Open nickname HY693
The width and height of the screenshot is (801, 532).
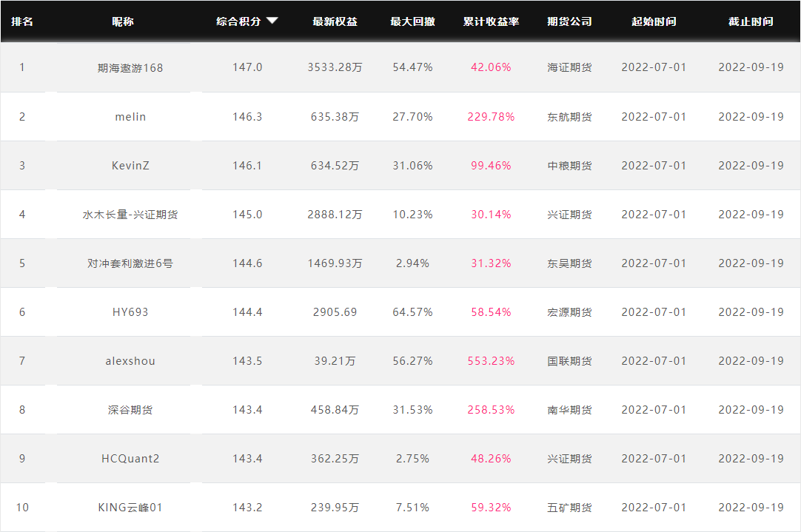pos(130,312)
